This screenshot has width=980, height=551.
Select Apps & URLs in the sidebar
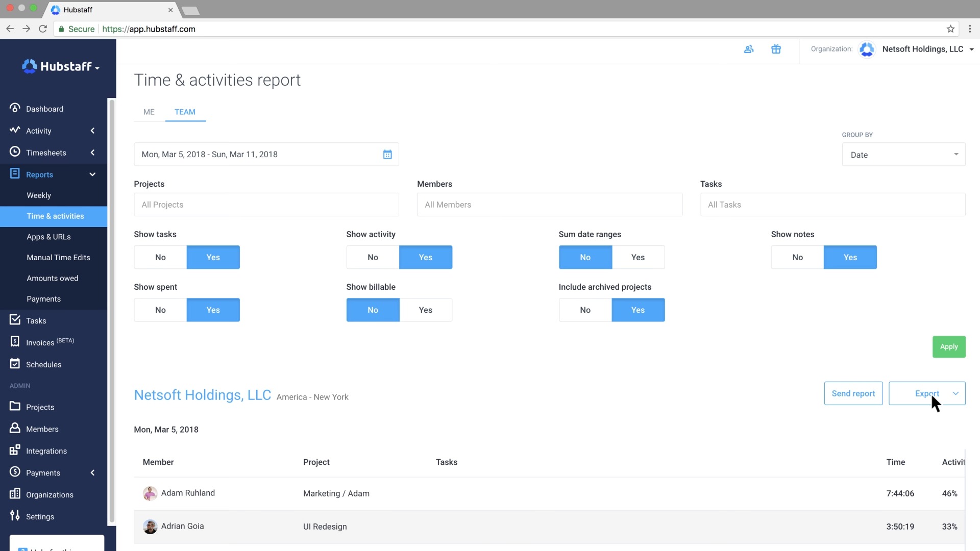click(x=48, y=237)
